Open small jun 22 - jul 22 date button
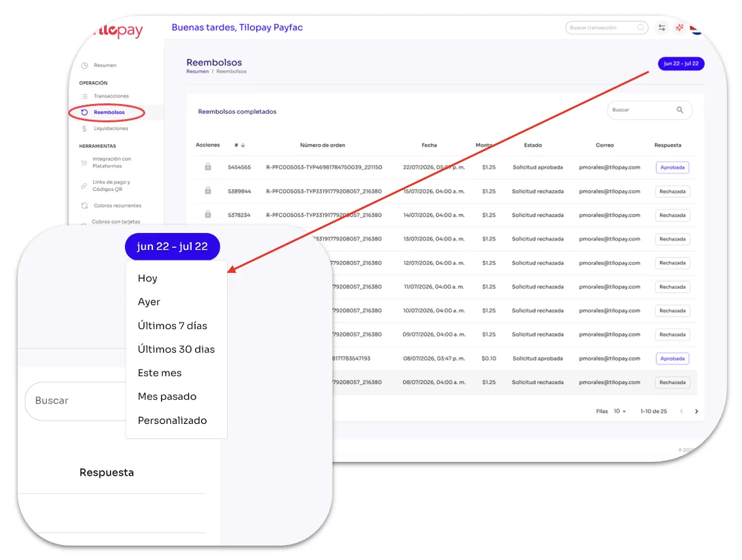Viewport: 742px width, 560px height. click(x=681, y=63)
